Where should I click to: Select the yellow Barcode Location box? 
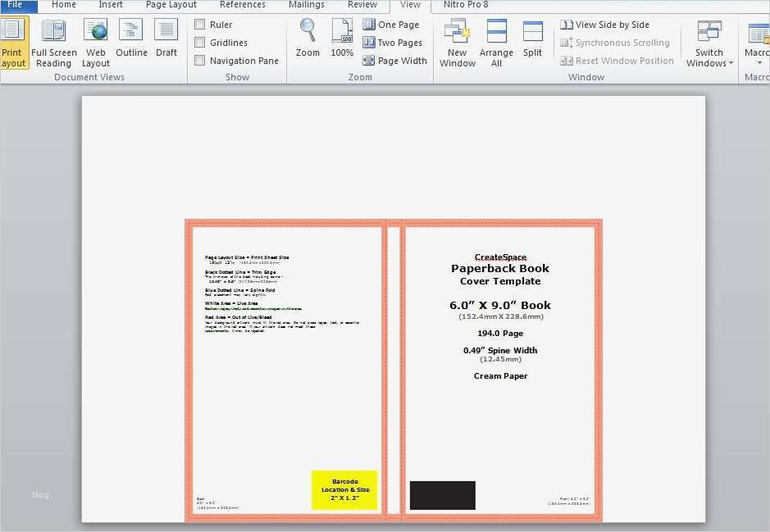[344, 490]
